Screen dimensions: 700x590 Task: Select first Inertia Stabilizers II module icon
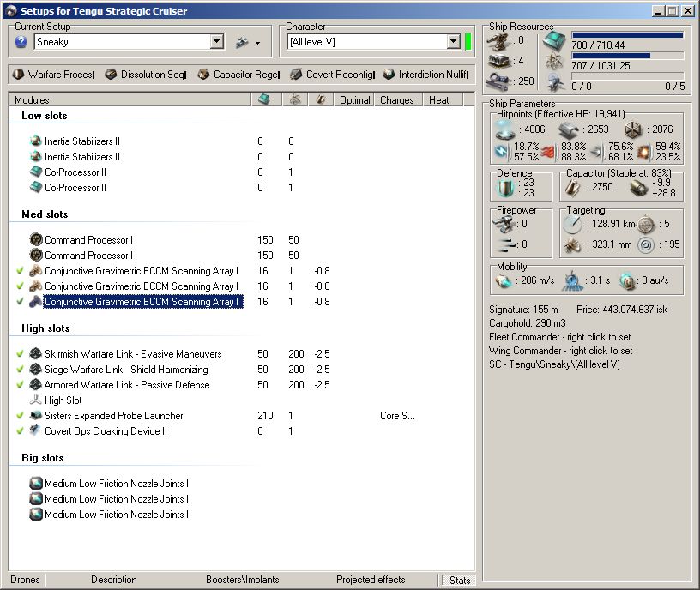coord(36,141)
